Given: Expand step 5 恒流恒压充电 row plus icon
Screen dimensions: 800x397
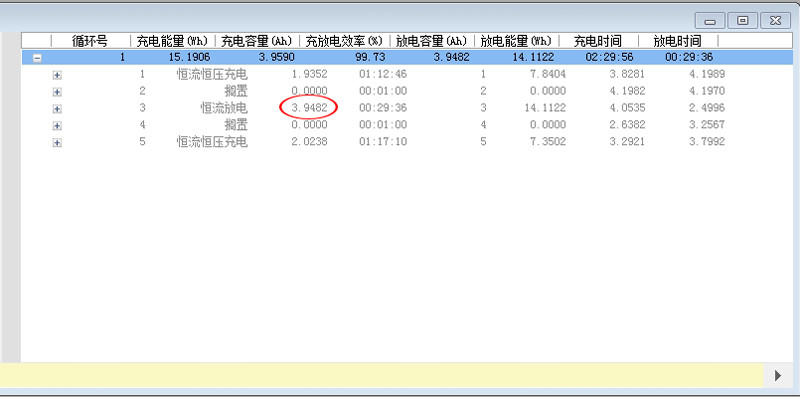Looking at the screenshot, I should click(57, 142).
